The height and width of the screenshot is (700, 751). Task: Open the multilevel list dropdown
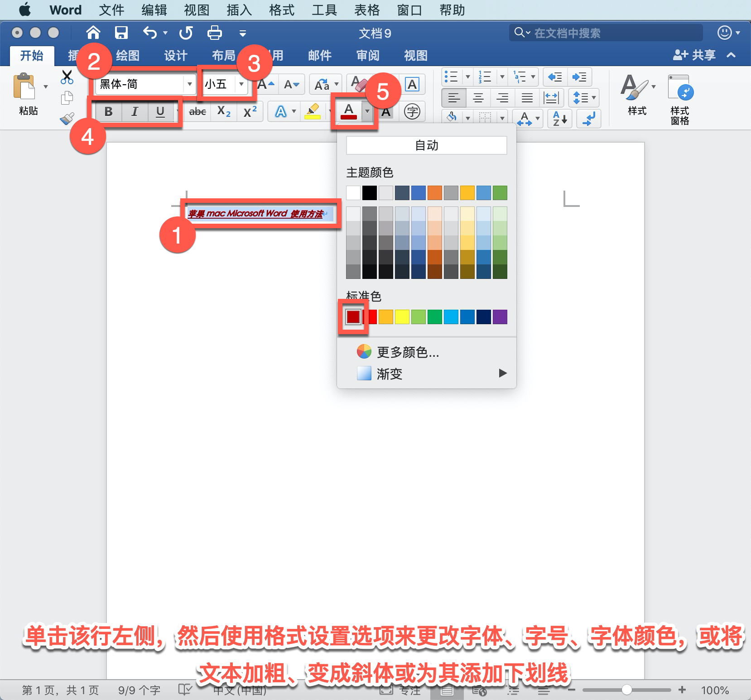click(533, 77)
